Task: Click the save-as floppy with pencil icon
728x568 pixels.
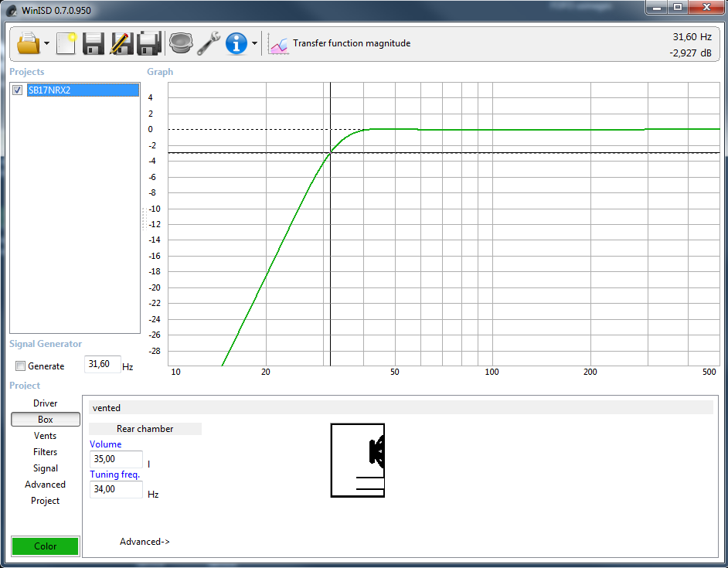Action: click(x=121, y=43)
